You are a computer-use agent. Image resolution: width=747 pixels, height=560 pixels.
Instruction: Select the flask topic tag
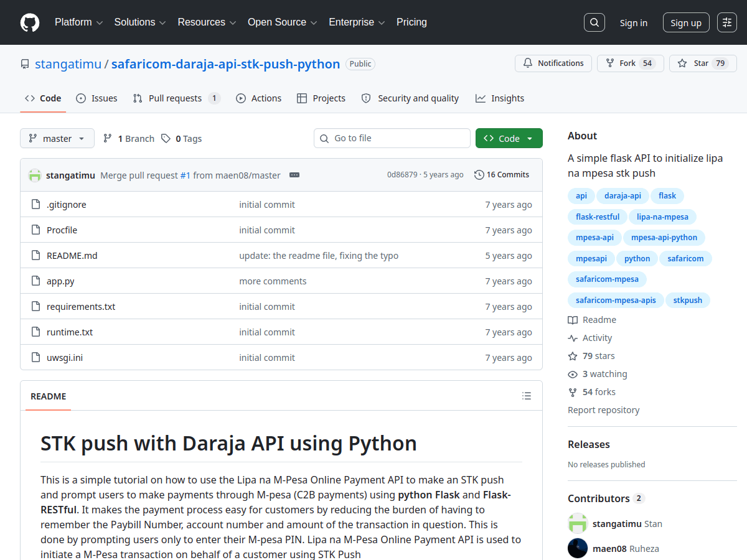pos(667,196)
